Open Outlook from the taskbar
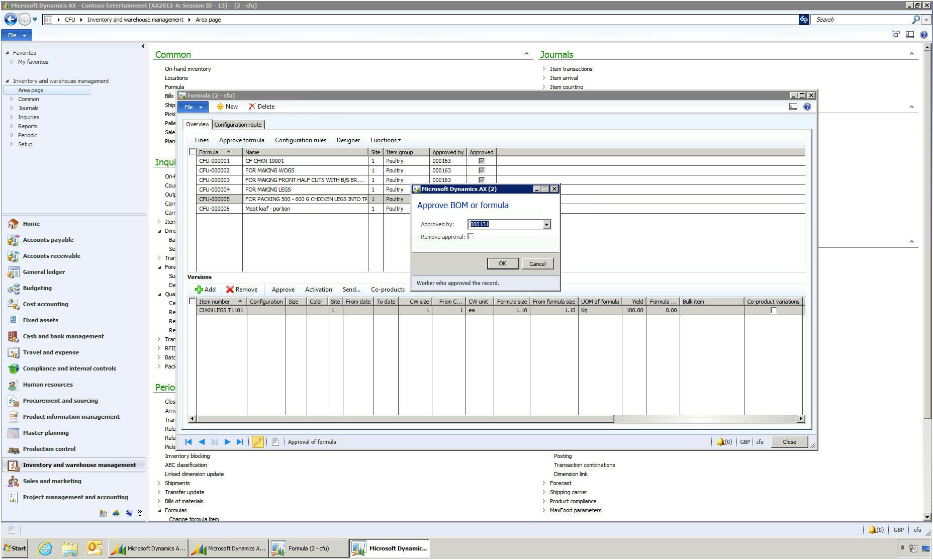This screenshot has width=933, height=560. (94, 548)
